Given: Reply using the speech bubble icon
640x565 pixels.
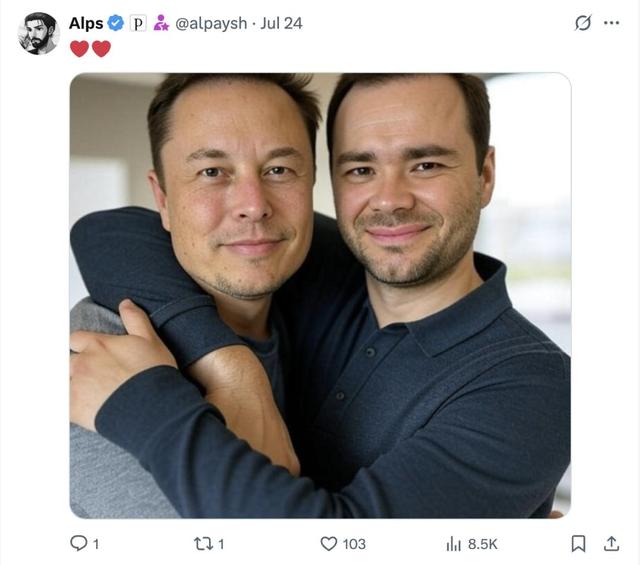Looking at the screenshot, I should 78,543.
